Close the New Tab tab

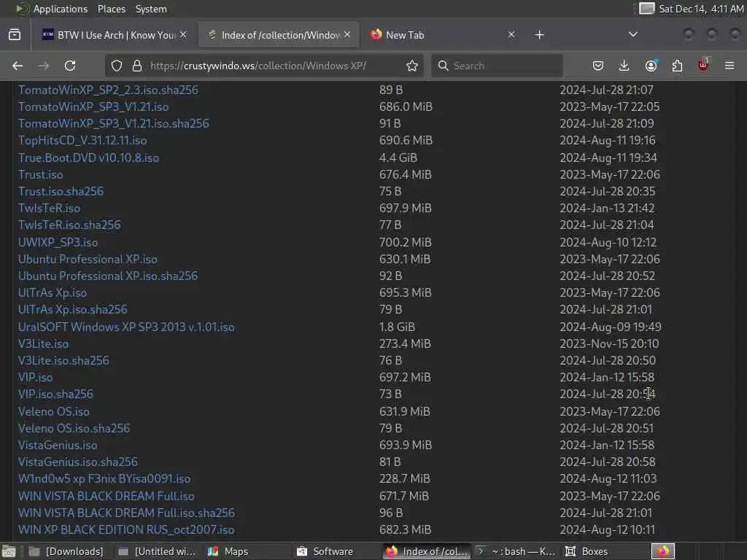[511, 35]
